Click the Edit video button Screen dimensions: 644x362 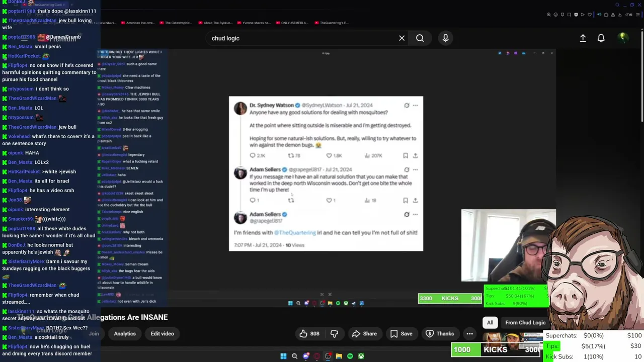point(162,334)
